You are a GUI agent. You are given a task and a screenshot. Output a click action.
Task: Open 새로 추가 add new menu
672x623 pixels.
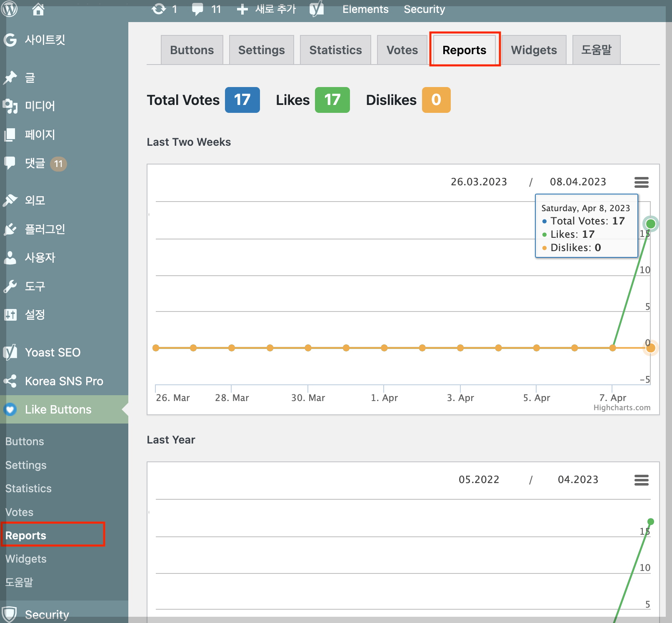pyautogui.click(x=275, y=9)
